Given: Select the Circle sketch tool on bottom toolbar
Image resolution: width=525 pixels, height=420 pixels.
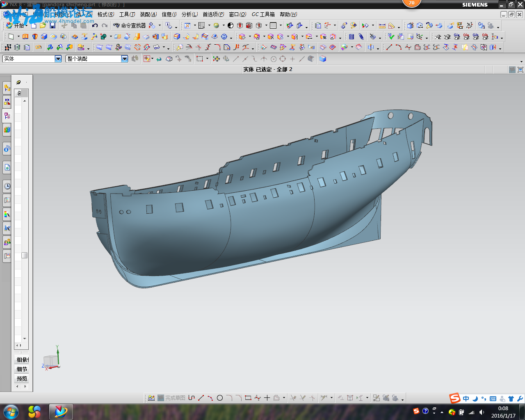Looking at the screenshot, I should pyautogui.click(x=220, y=398).
